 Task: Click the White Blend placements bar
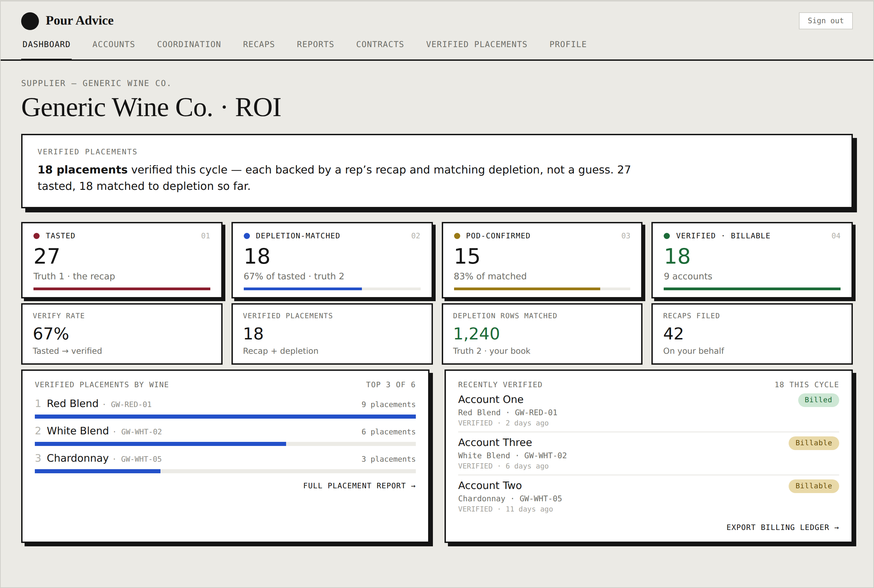coord(225,444)
